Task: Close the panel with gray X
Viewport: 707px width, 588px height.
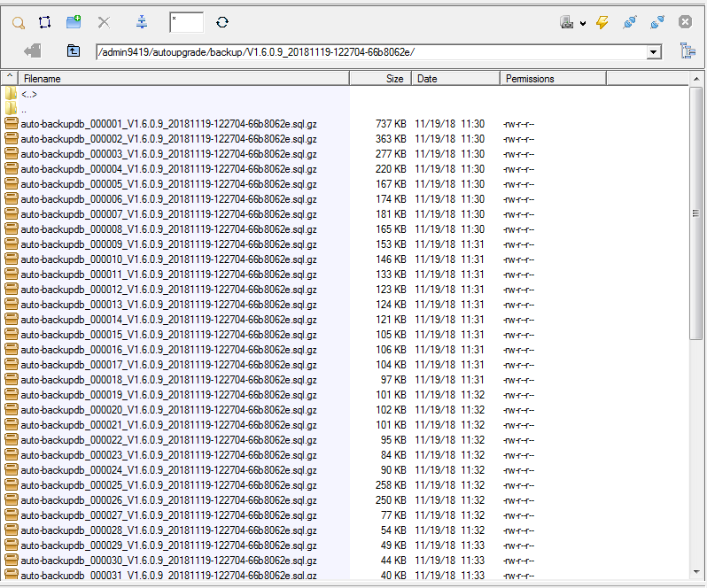Action: [685, 21]
